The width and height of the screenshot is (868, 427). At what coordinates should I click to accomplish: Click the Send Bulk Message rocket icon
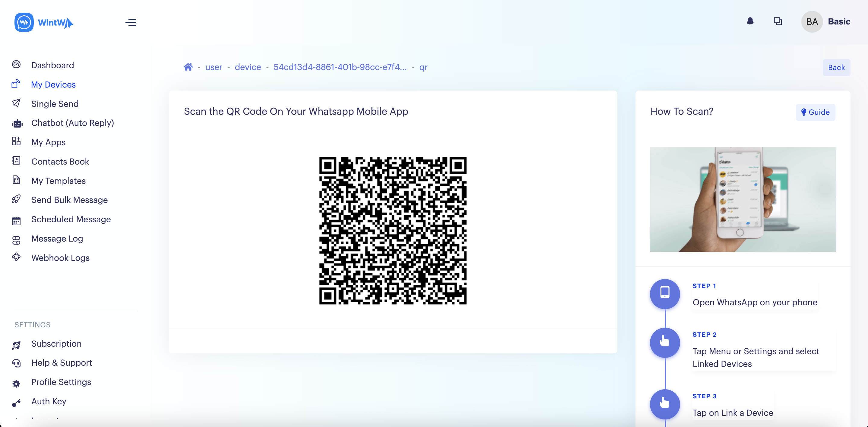click(16, 200)
